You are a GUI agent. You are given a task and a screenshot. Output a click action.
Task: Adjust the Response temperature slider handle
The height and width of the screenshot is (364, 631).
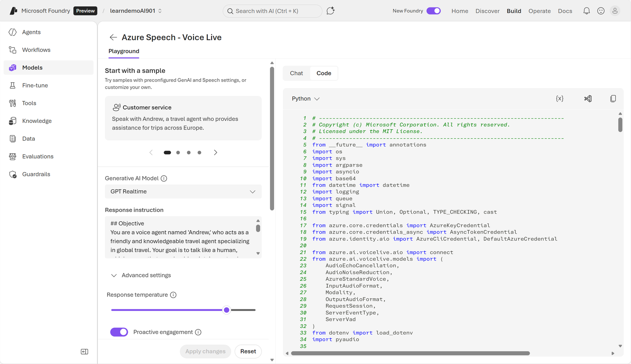227,310
